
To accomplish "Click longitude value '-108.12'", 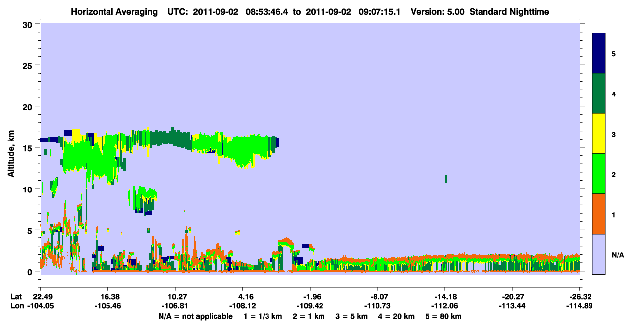I will pyautogui.click(x=243, y=306).
